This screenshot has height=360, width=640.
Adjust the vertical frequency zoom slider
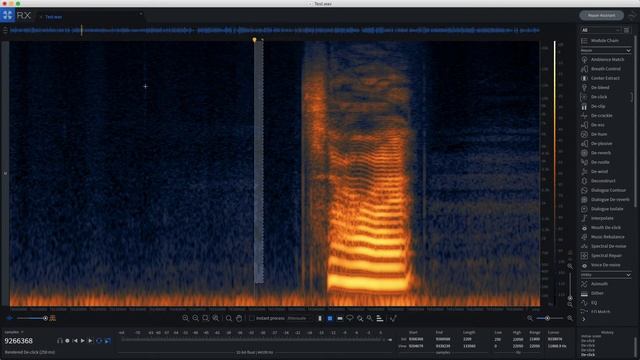570,286
